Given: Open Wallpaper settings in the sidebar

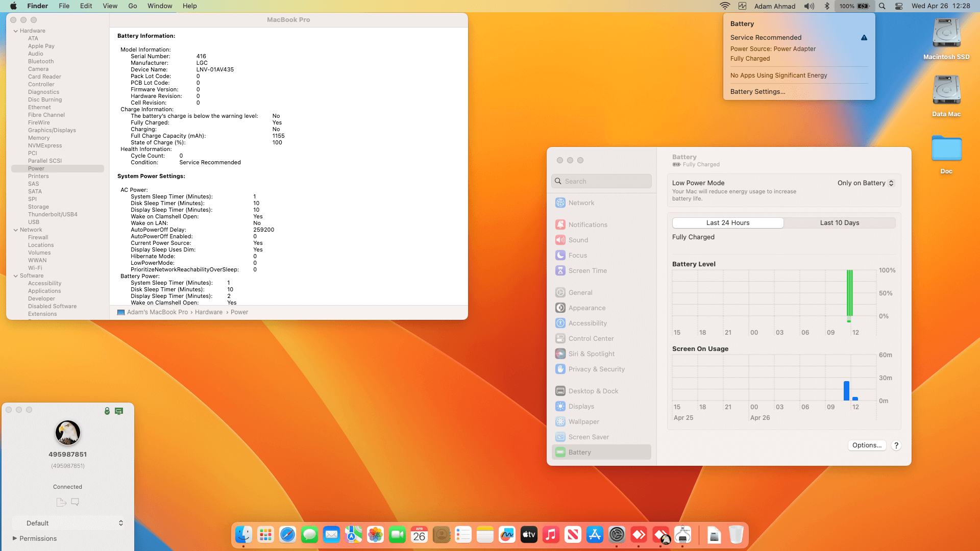Looking at the screenshot, I should [601, 421].
